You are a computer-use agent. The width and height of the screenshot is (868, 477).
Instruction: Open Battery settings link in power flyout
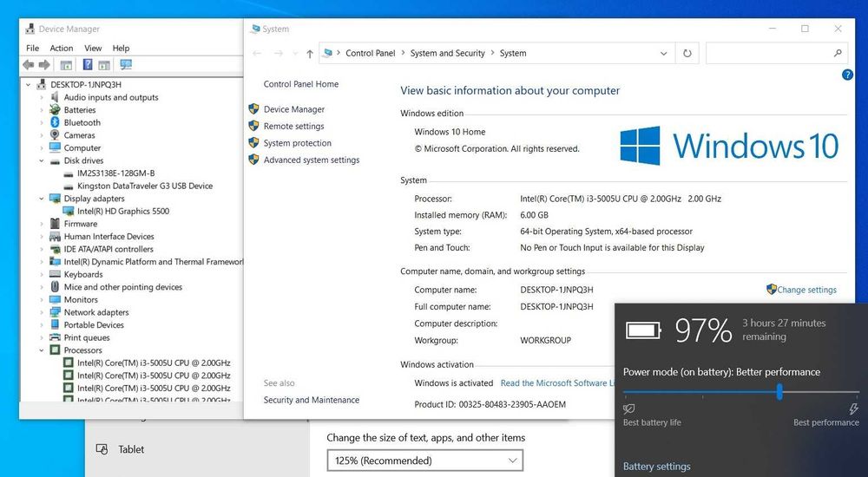[656, 467]
